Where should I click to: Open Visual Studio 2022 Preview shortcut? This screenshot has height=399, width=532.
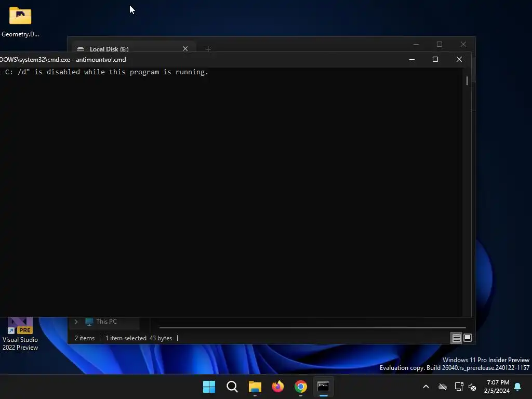tap(20, 334)
